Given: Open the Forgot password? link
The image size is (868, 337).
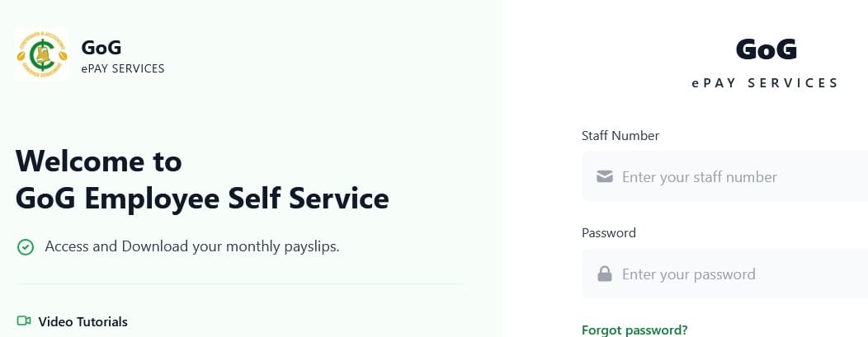Looking at the screenshot, I should 634,330.
